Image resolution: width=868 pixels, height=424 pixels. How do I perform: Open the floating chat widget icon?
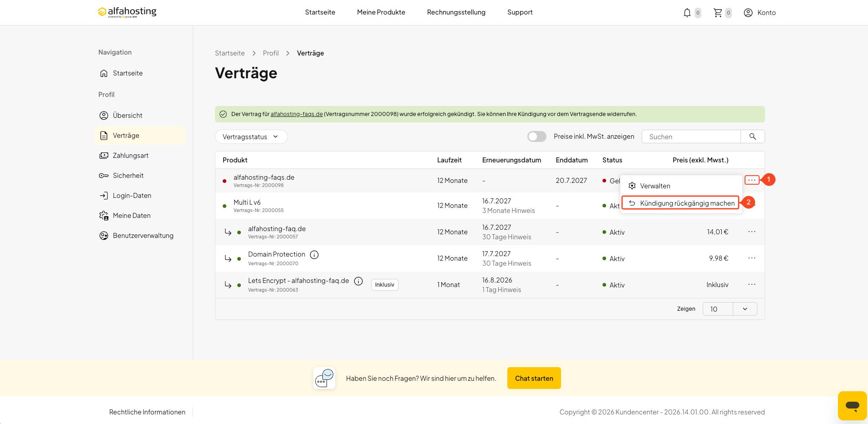[852, 405]
